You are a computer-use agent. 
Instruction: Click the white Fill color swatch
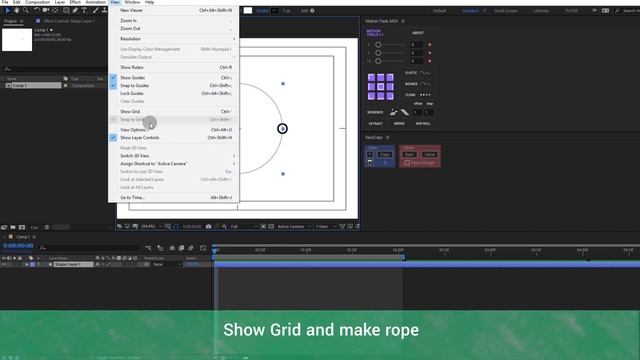pos(248,10)
